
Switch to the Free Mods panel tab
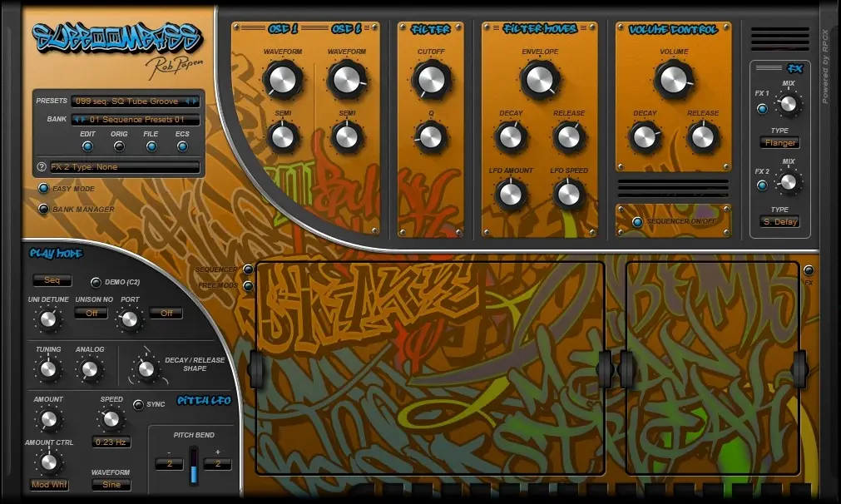coord(249,286)
